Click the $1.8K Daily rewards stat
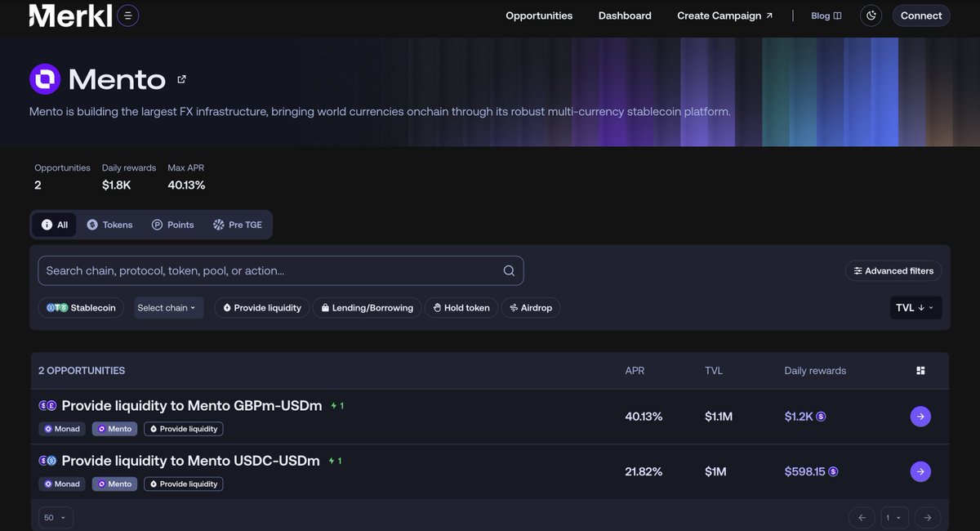Image resolution: width=980 pixels, height=531 pixels. 116,185
